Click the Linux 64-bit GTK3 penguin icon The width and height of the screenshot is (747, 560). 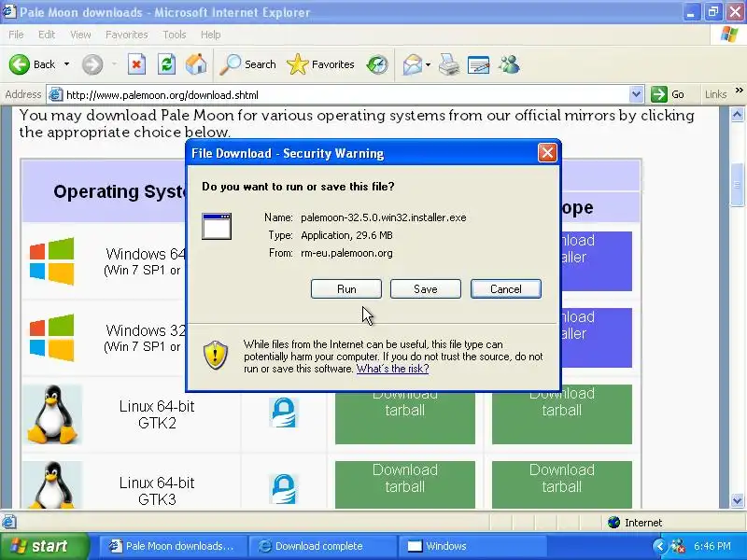[x=52, y=484]
